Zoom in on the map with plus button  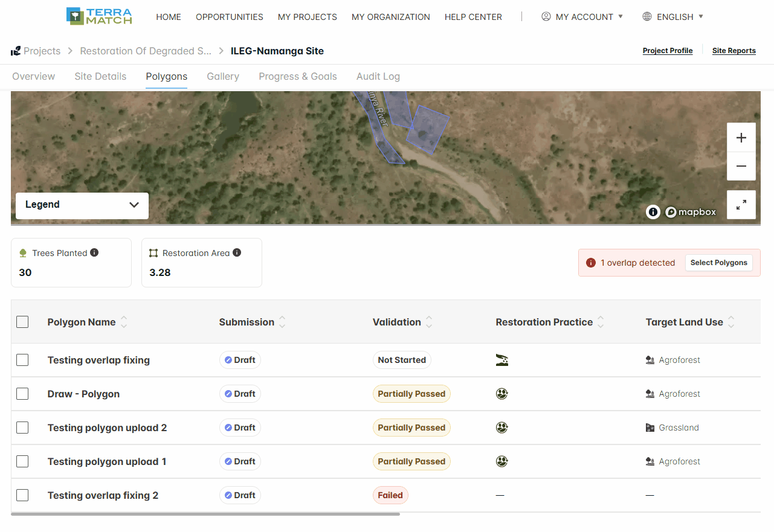(741, 138)
